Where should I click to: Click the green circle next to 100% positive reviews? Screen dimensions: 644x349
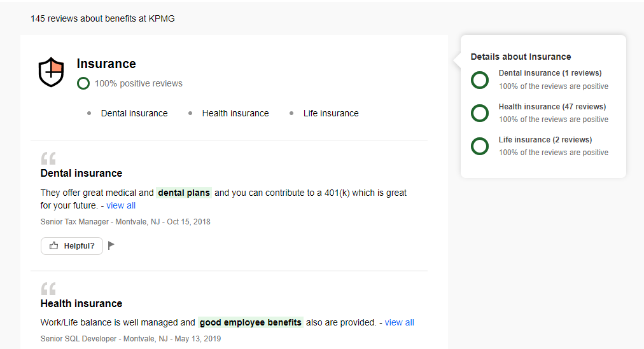point(83,83)
